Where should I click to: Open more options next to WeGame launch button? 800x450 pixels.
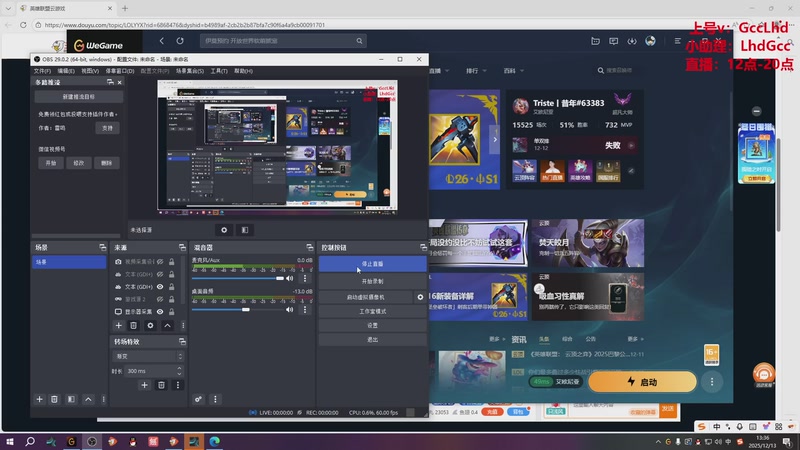[712, 382]
